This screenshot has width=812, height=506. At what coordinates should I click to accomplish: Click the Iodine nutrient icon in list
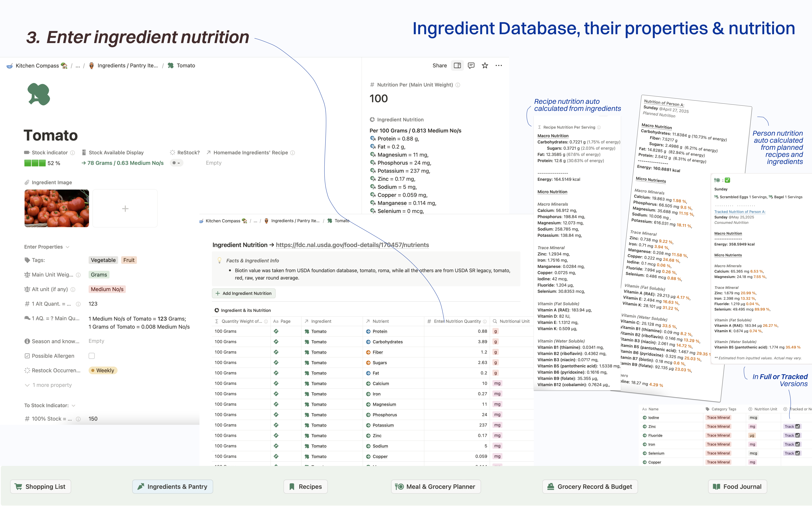pos(645,418)
